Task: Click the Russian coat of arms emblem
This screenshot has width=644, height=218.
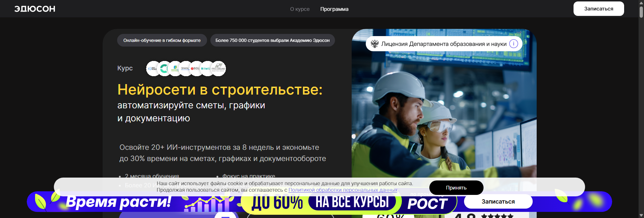Action: pyautogui.click(x=374, y=44)
